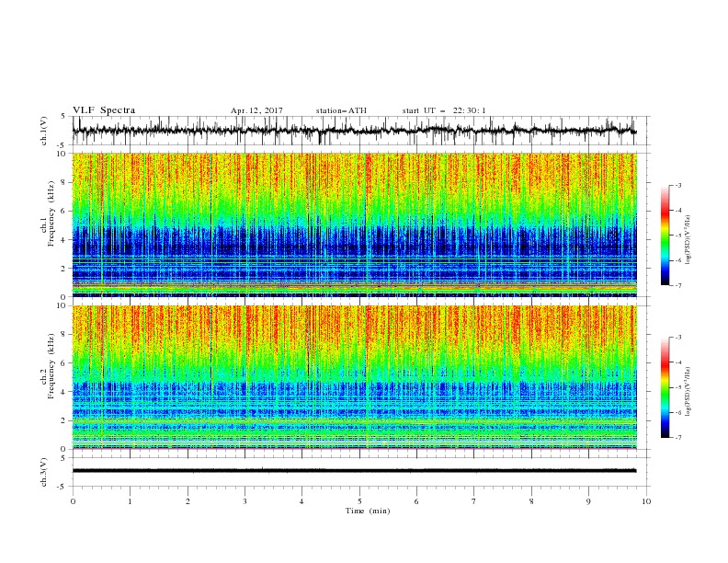Click the "7" tick on the time axis
The width and height of the screenshot is (728, 563).
click(x=474, y=501)
